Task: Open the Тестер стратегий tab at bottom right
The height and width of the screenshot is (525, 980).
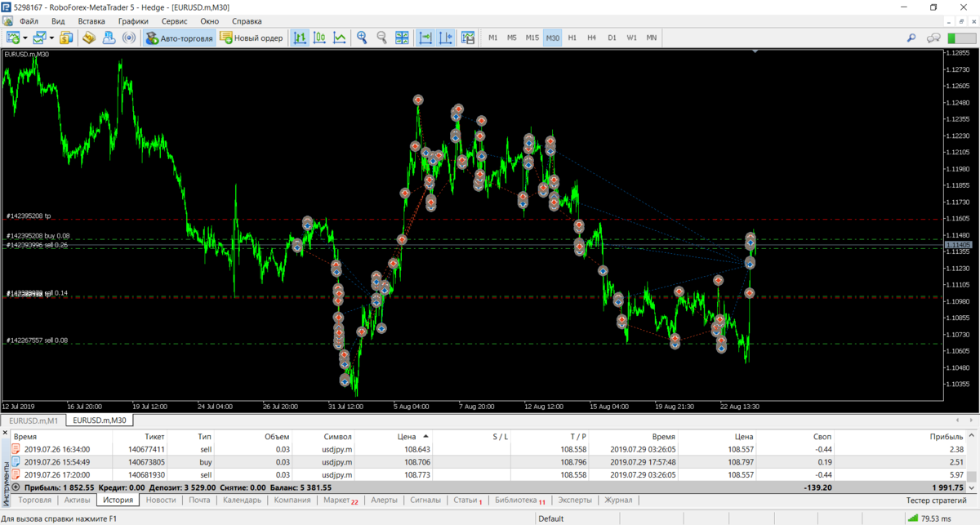Action: [937, 500]
